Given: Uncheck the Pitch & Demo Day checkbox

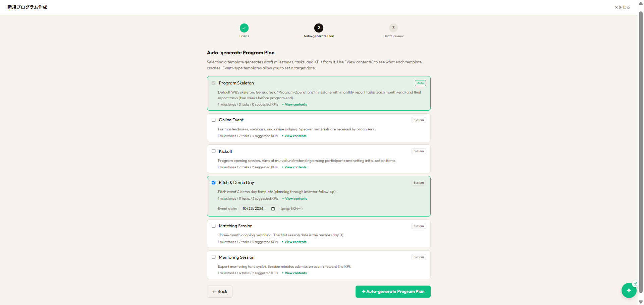Looking at the screenshot, I should pyautogui.click(x=213, y=183).
